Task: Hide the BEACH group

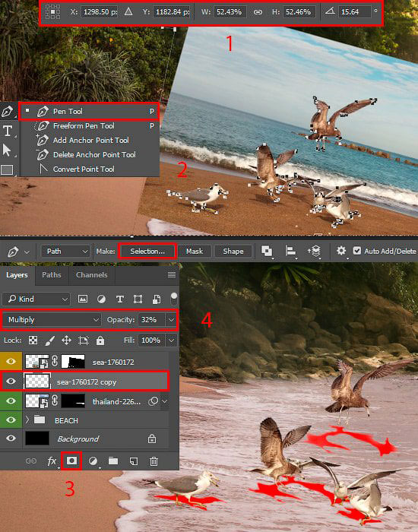Action: tap(11, 420)
